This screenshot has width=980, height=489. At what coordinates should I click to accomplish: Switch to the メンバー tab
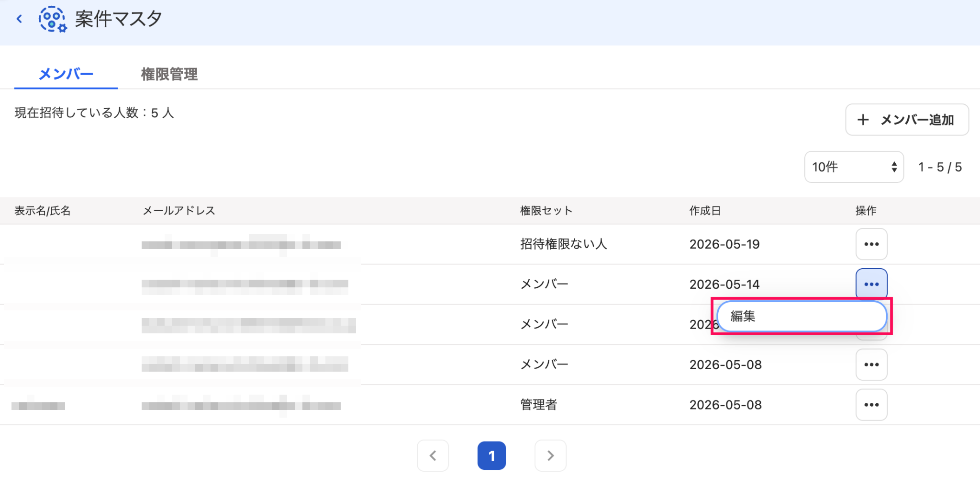click(x=66, y=74)
